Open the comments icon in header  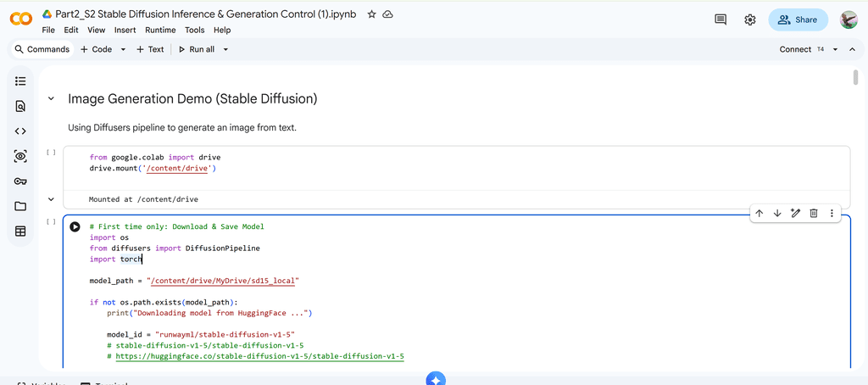(721, 20)
